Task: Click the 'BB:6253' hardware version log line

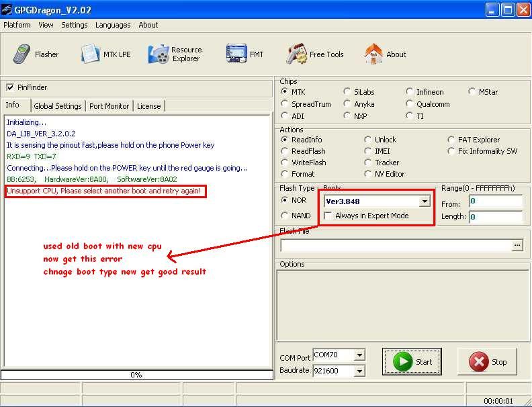Action: (x=91, y=179)
